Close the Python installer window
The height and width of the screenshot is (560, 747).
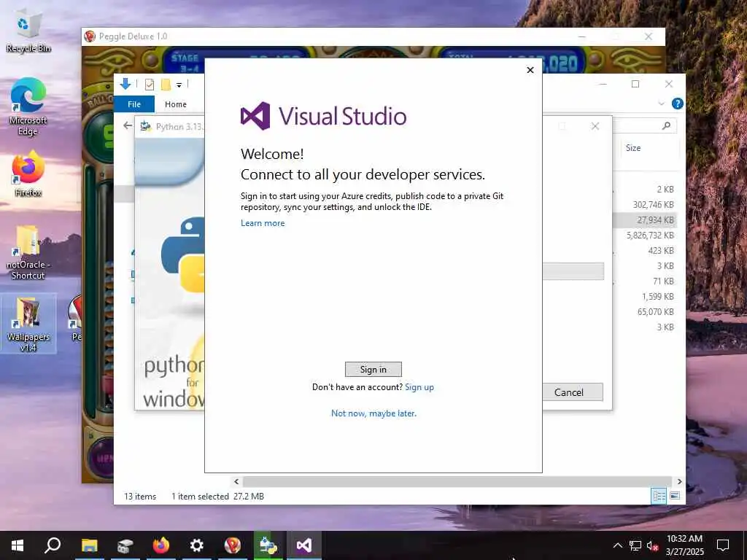[595, 126]
